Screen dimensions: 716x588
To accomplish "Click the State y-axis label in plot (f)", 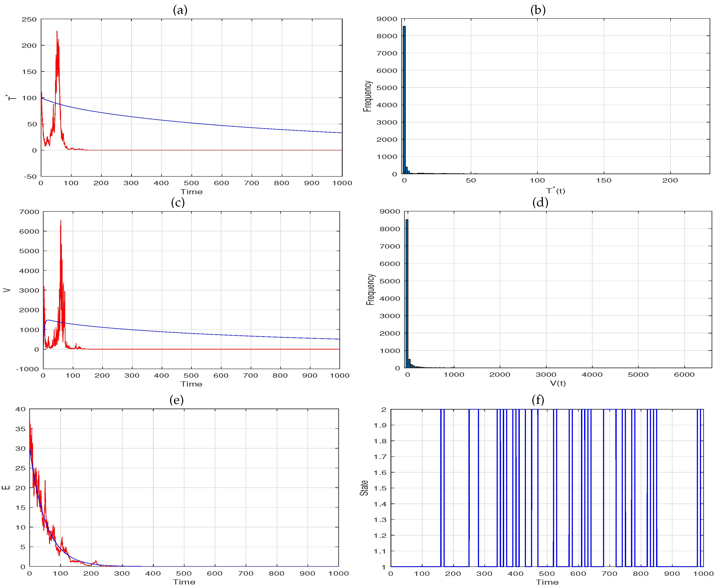I will tap(364, 488).
